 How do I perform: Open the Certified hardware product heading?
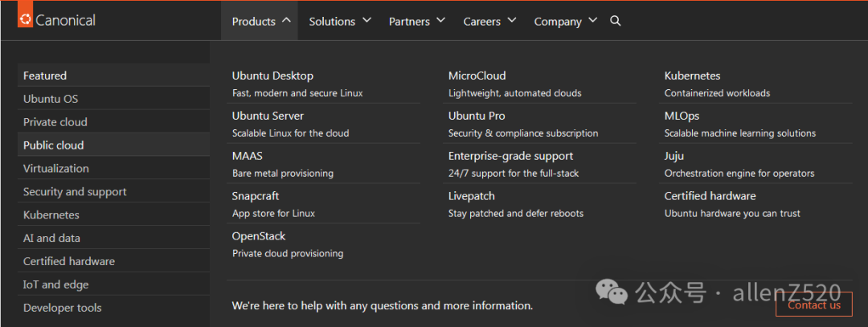[710, 196]
